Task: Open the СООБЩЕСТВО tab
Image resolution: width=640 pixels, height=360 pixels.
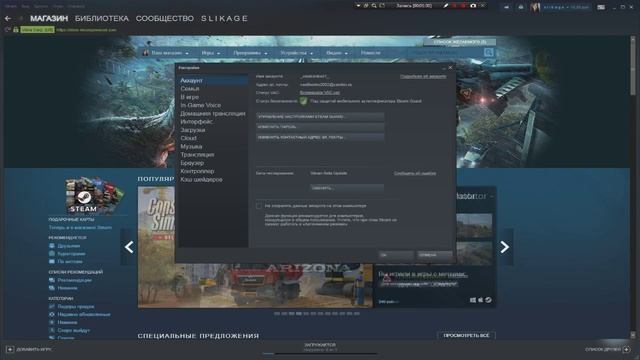Action: (x=164, y=18)
